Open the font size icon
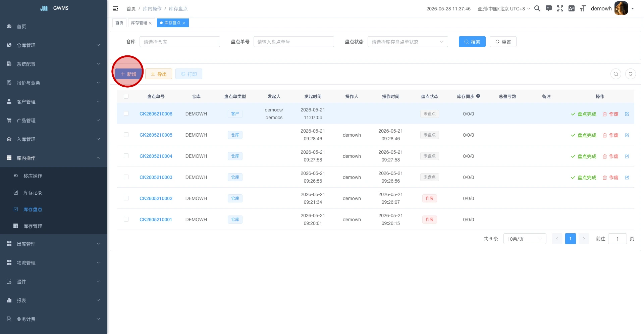Image resolution: width=644 pixels, height=334 pixels. [x=583, y=8]
